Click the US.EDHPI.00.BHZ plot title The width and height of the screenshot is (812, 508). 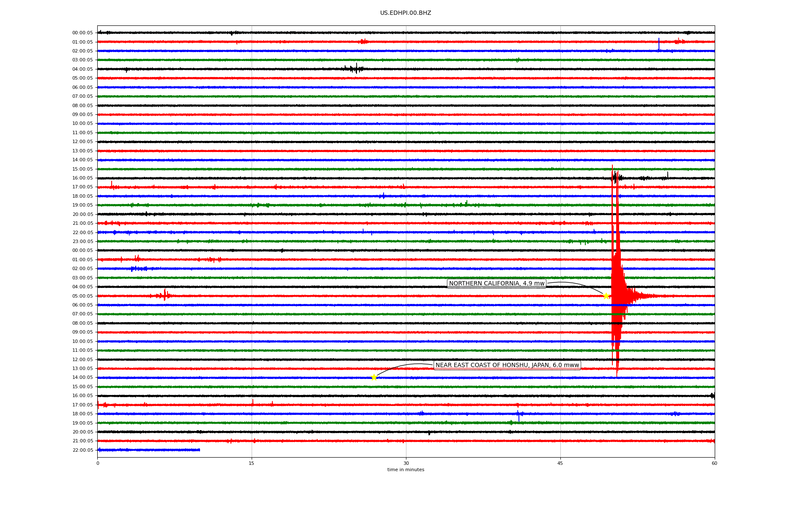tap(406, 13)
